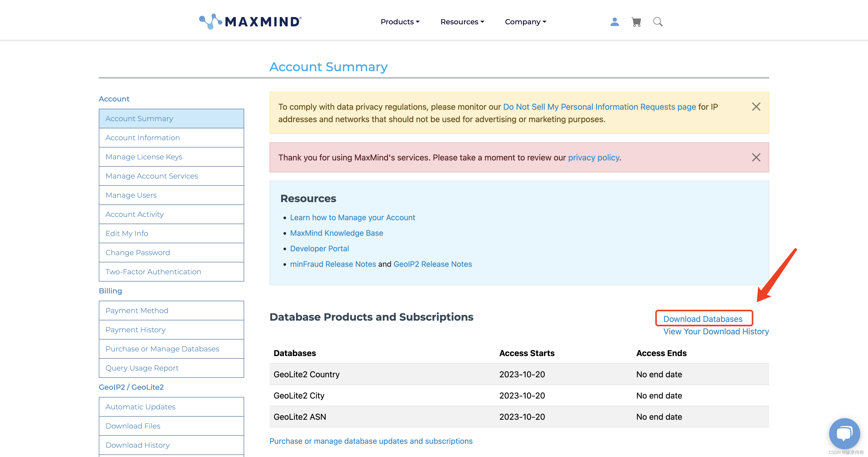Viewport: 868px width, 457px height.
Task: Click the MaxMind logo
Action: click(x=250, y=21)
